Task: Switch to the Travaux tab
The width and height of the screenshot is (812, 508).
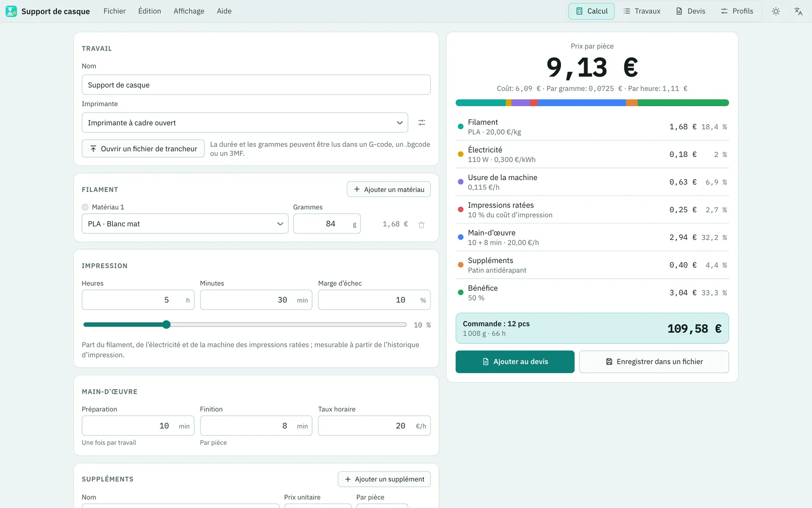Action: pyautogui.click(x=641, y=11)
